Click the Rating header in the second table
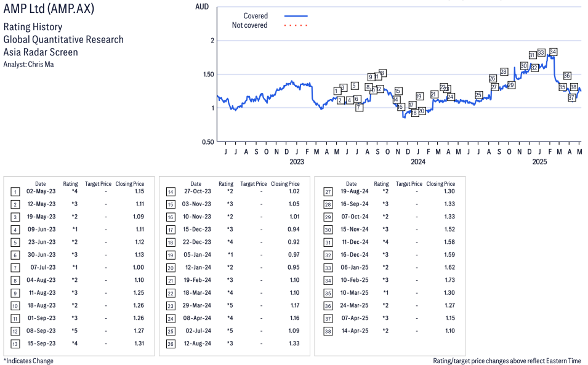 pyautogui.click(x=226, y=183)
